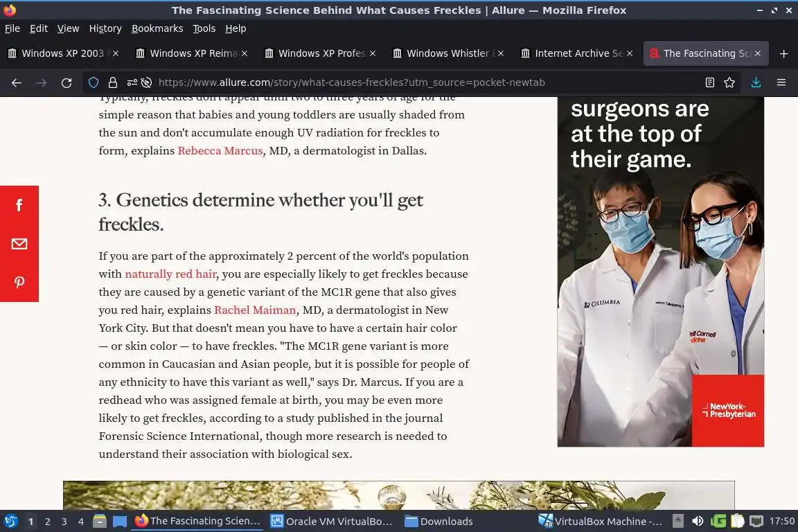
Task: Click the display monitor tray icon
Action: (x=756, y=522)
